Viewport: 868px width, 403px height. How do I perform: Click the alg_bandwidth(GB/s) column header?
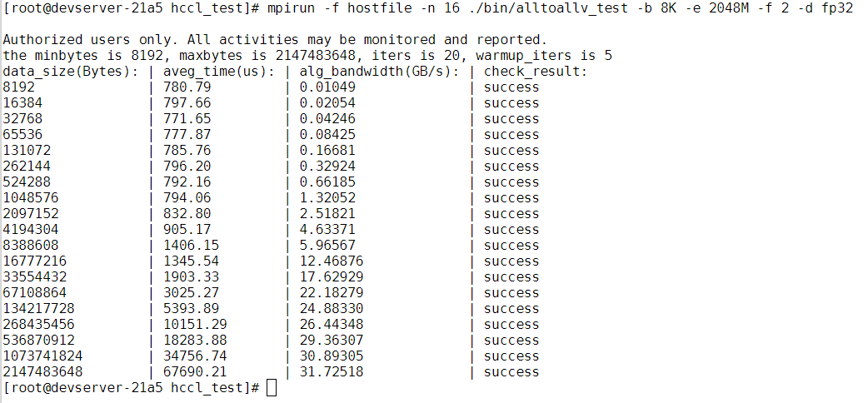click(x=379, y=71)
